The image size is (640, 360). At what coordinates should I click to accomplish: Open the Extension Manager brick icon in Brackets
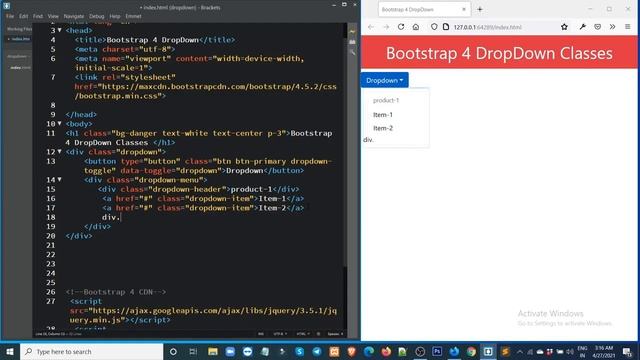click(352, 42)
